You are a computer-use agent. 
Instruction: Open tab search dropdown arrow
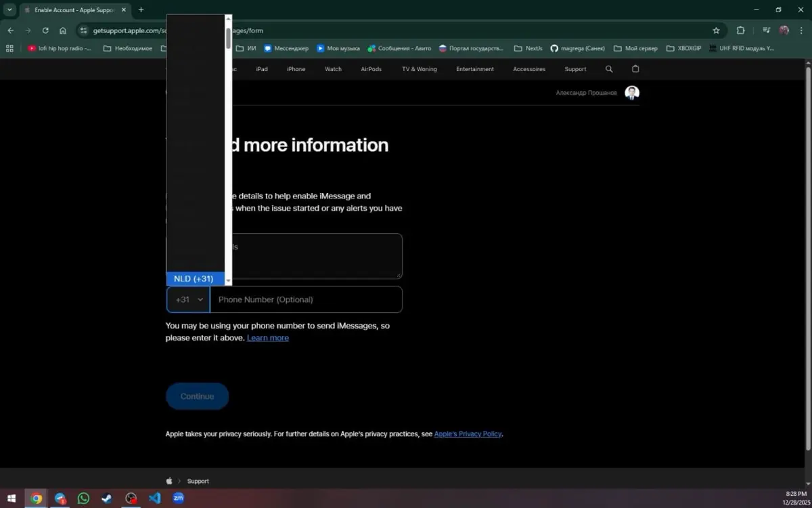click(9, 10)
